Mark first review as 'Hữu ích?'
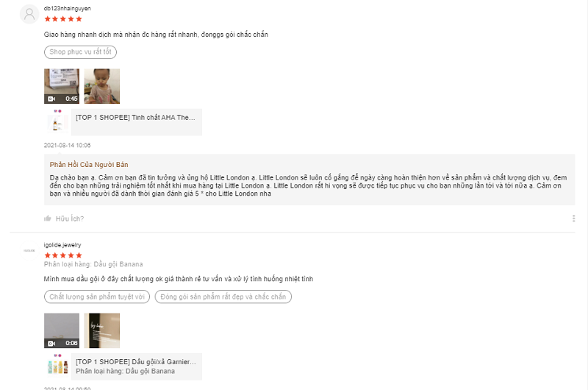Viewport: 588px width, 390px height. [70, 219]
